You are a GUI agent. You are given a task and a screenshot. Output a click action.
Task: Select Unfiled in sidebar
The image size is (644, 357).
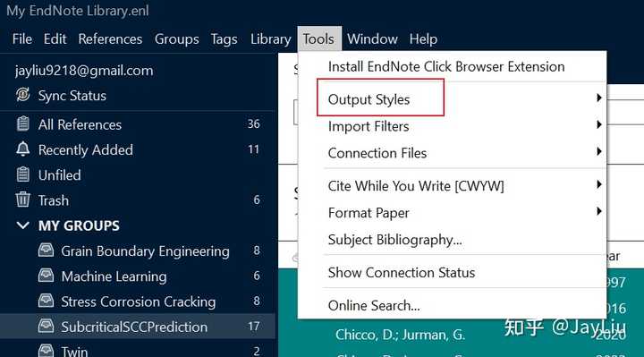click(x=138, y=175)
